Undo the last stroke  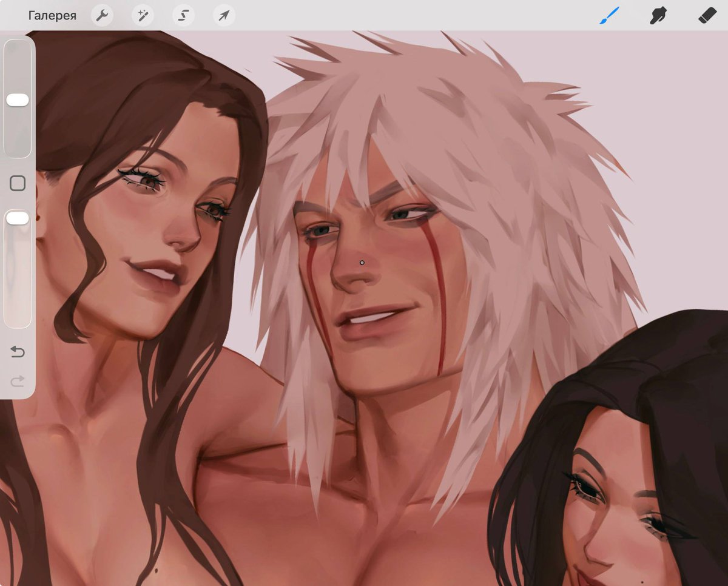coord(18,352)
